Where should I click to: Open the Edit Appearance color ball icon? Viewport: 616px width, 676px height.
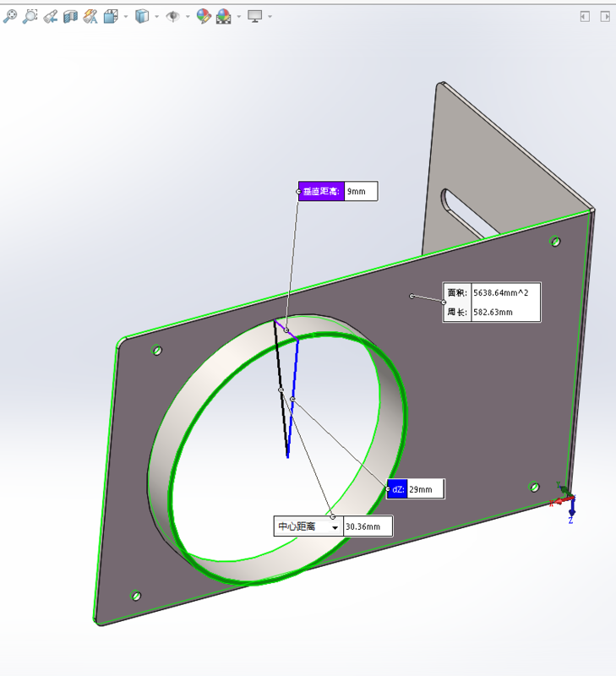203,16
